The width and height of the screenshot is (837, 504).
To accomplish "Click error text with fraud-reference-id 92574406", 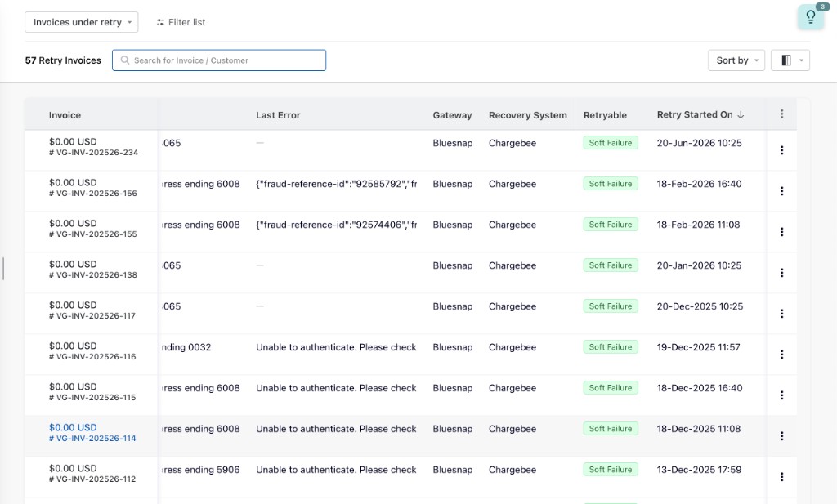I will click(336, 225).
